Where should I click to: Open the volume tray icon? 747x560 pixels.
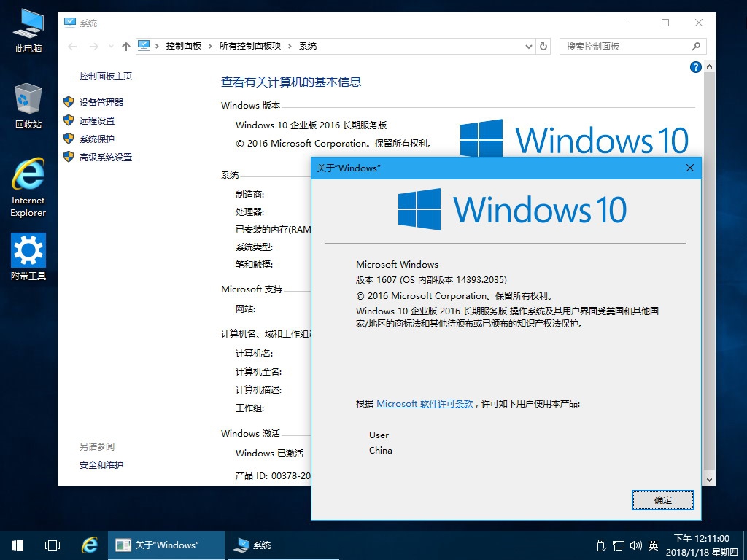tap(635, 545)
